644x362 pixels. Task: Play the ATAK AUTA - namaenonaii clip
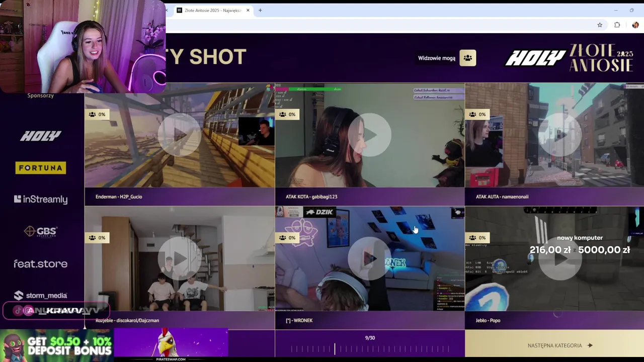559,135
